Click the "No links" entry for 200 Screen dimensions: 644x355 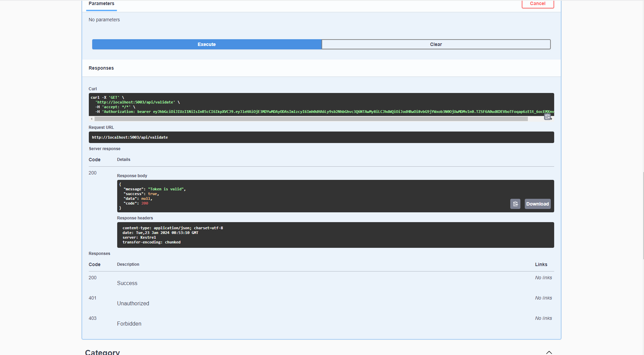[x=543, y=278]
